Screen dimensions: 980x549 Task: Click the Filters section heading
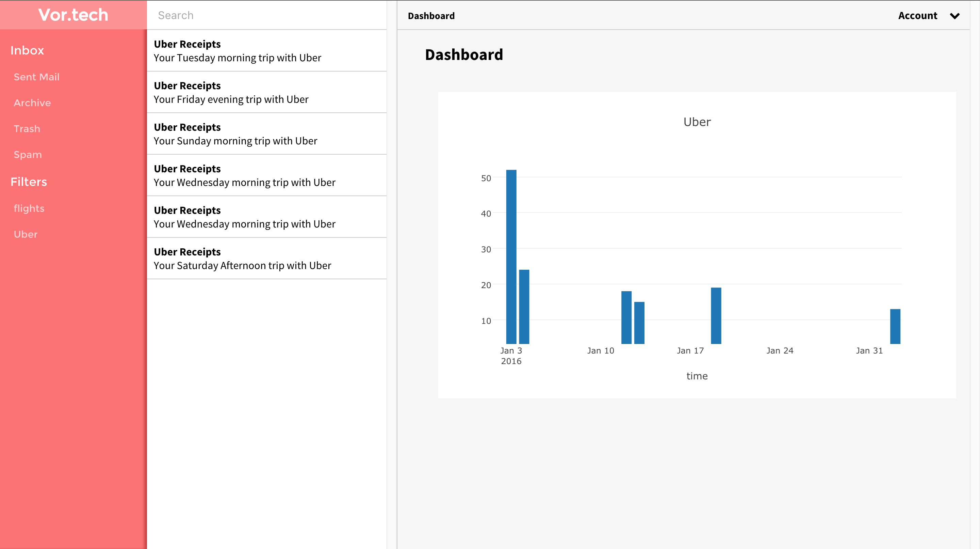(29, 182)
